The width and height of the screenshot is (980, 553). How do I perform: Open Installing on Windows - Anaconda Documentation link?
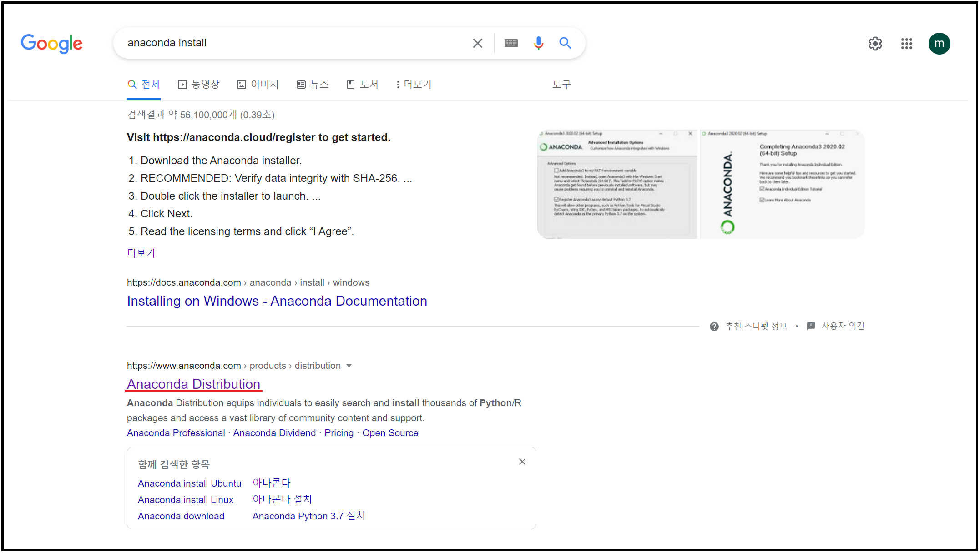[277, 301]
